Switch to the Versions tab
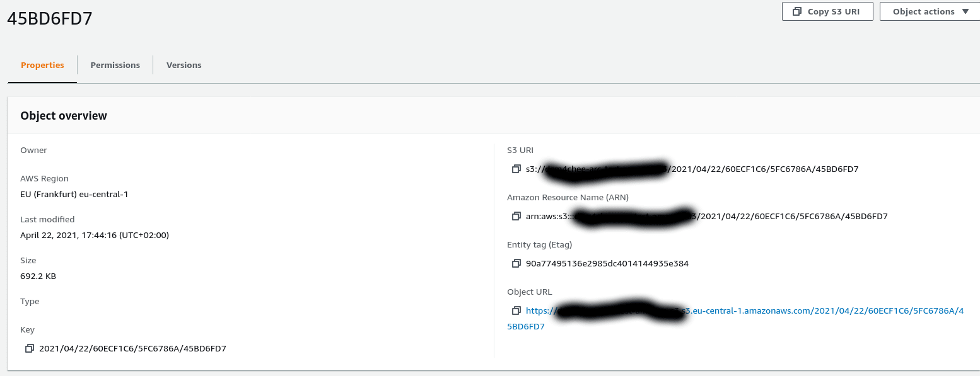980x376 pixels. coord(184,65)
